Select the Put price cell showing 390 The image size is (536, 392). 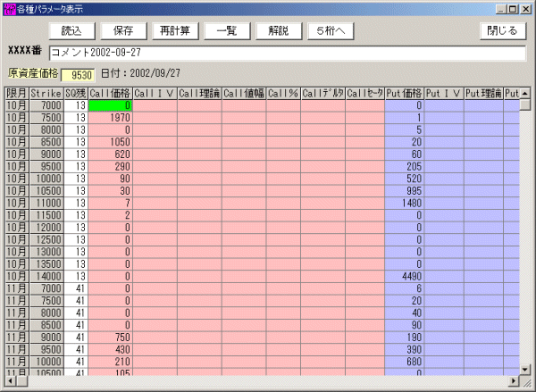pyautogui.click(x=405, y=350)
